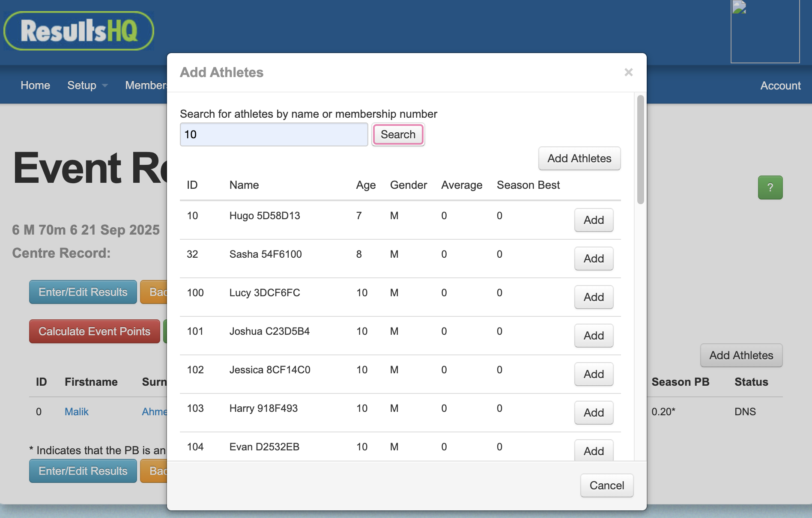Add athlete Joshua C23D5B4
The width and height of the screenshot is (812, 518).
point(594,336)
